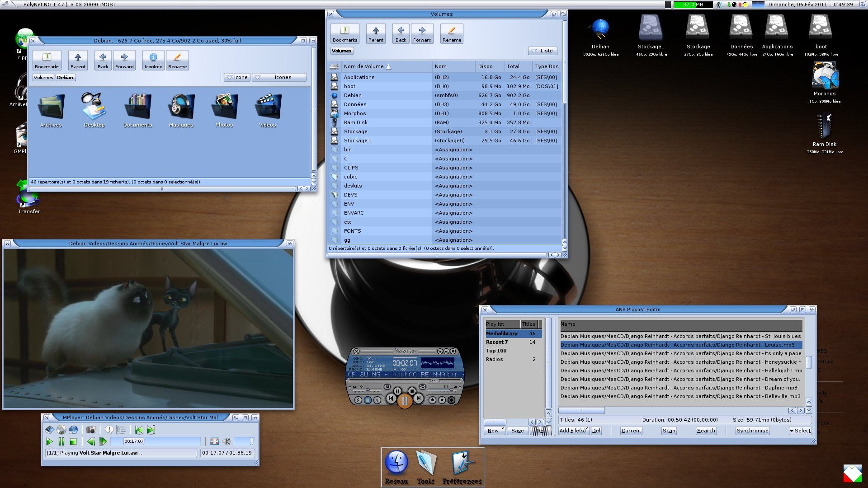Toggle ANR record button
The height and width of the screenshot is (488, 868).
point(451,400)
